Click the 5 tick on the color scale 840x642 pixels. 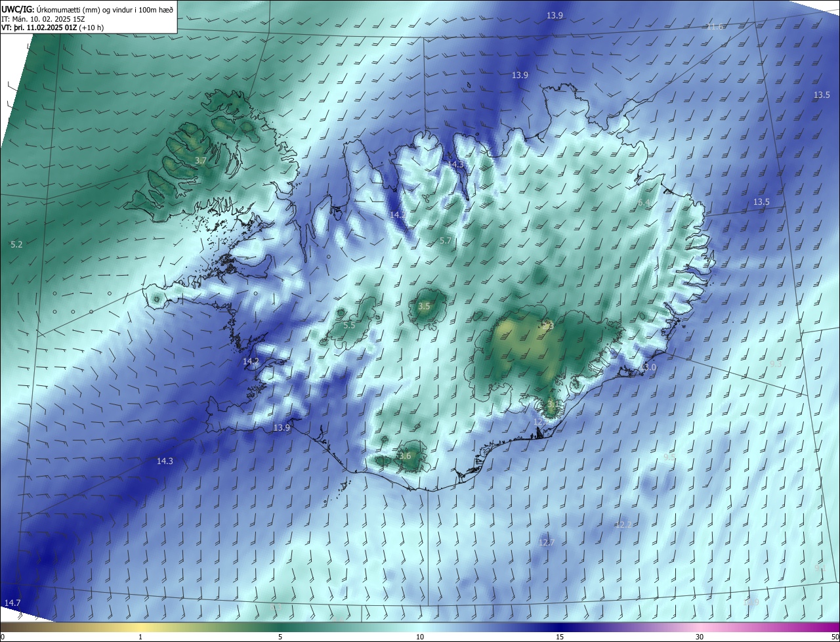tap(280, 637)
